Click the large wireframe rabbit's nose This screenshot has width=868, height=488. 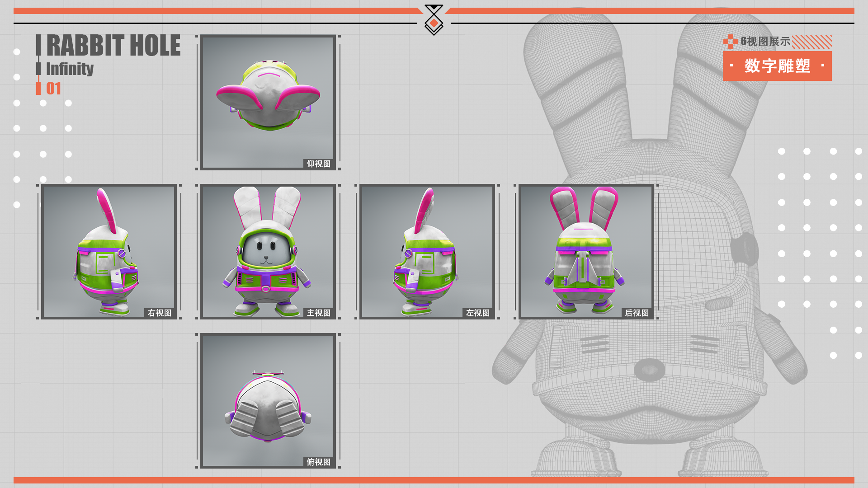click(x=649, y=370)
